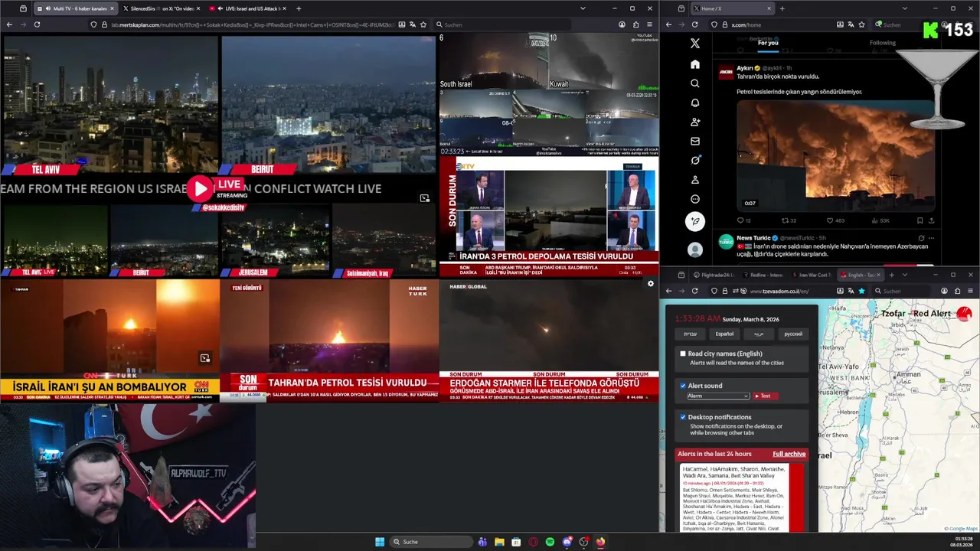Open Firefox menu in Multi TV window
980x551 pixels.
click(649, 24)
